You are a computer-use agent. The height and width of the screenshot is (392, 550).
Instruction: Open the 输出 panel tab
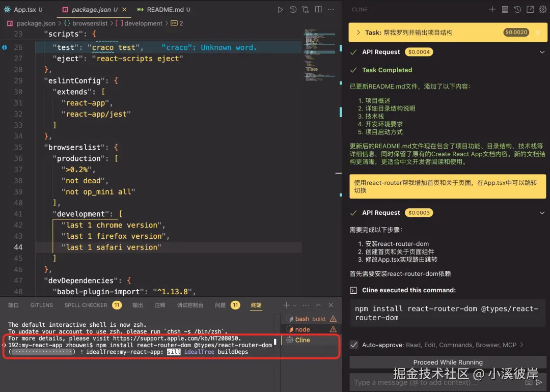click(138, 305)
